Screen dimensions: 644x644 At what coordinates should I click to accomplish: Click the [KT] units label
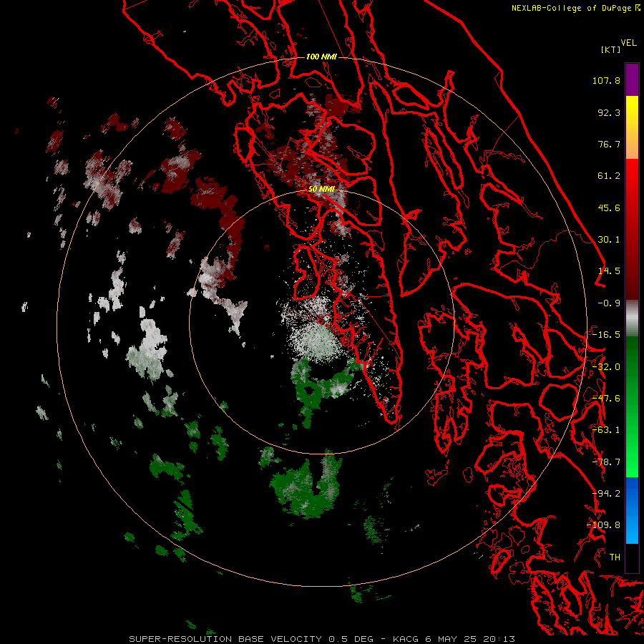click(x=610, y=49)
